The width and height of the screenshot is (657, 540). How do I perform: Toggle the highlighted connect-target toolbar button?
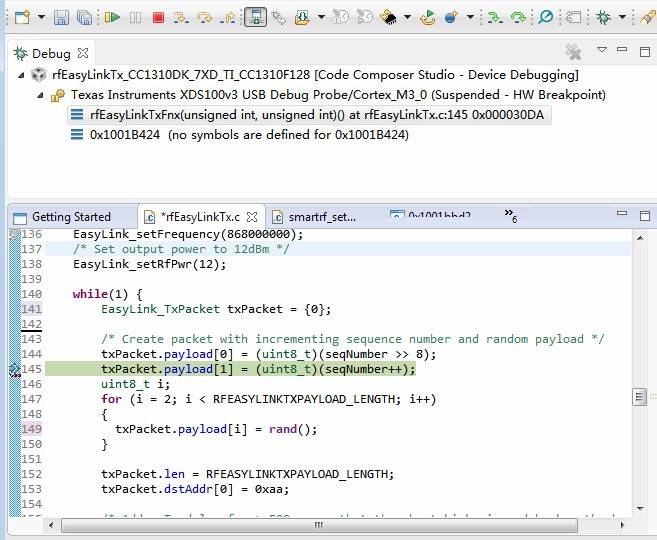pos(256,17)
